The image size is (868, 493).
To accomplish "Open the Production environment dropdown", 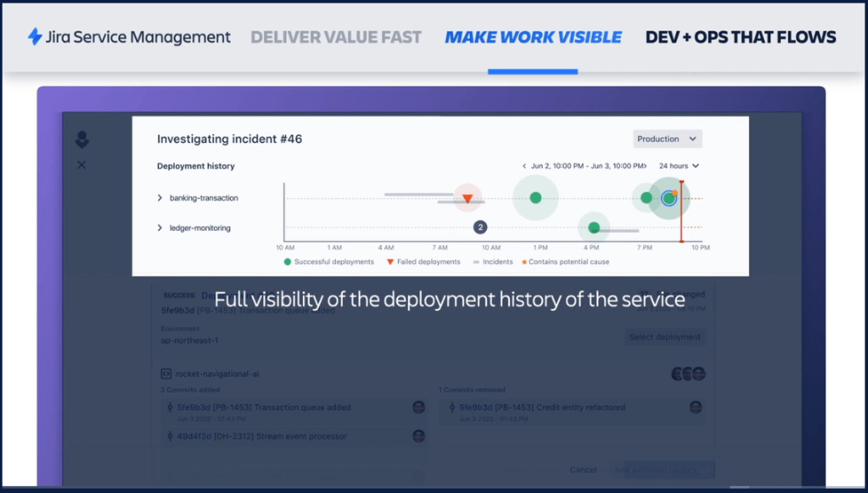I will coord(668,139).
